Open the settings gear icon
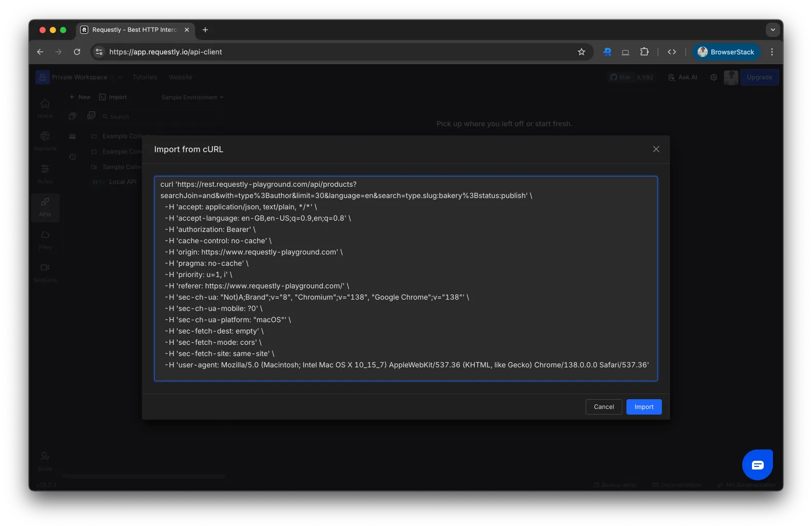Image resolution: width=812 pixels, height=529 pixels. [713, 77]
